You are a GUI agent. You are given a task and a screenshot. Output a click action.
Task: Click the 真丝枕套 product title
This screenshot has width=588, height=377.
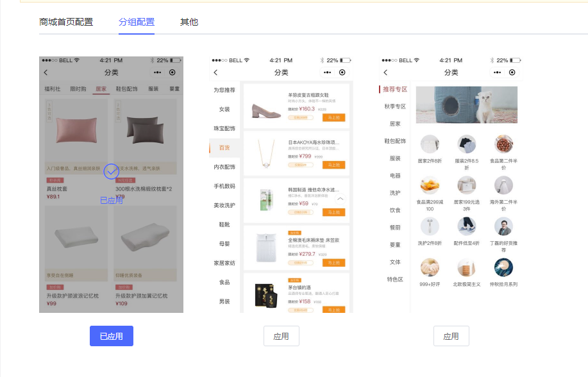[x=57, y=189]
